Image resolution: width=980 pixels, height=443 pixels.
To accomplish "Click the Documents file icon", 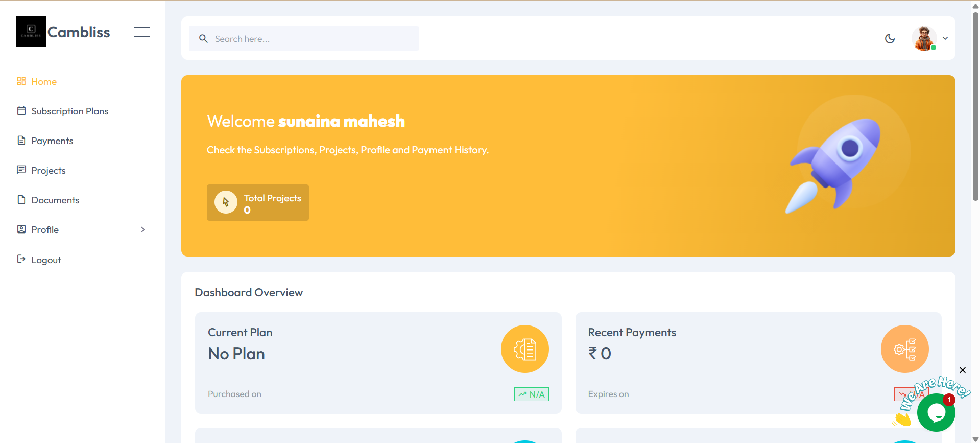I will [x=21, y=200].
